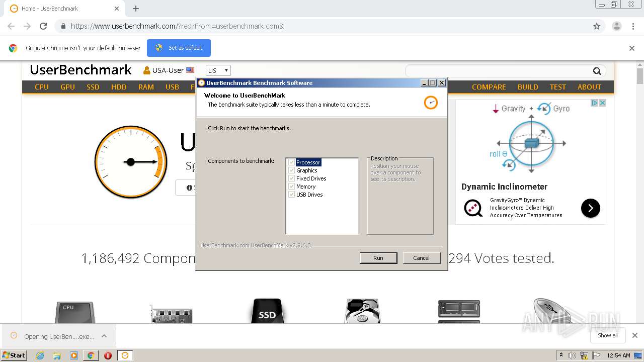Click the hard drive component icon
The height and width of the screenshot is (362, 644).
pyautogui.click(x=363, y=311)
